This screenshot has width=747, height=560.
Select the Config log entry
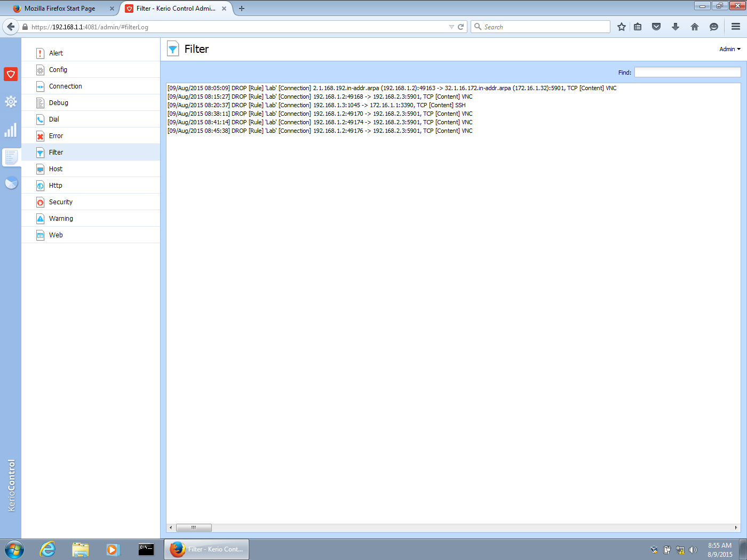click(x=91, y=70)
